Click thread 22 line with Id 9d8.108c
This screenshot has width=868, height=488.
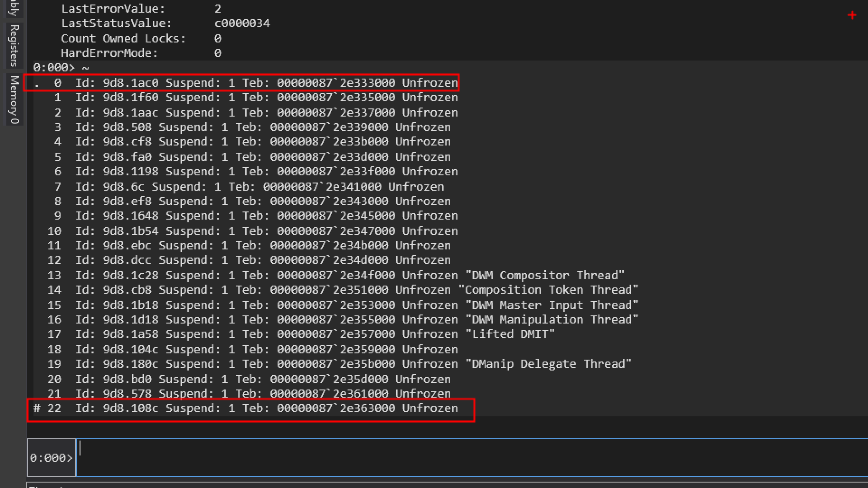pos(244,408)
